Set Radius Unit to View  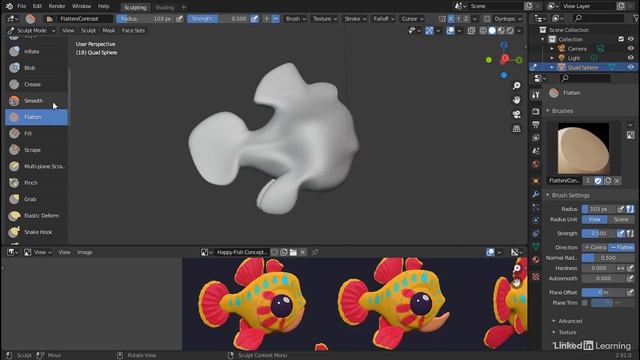[x=595, y=220]
